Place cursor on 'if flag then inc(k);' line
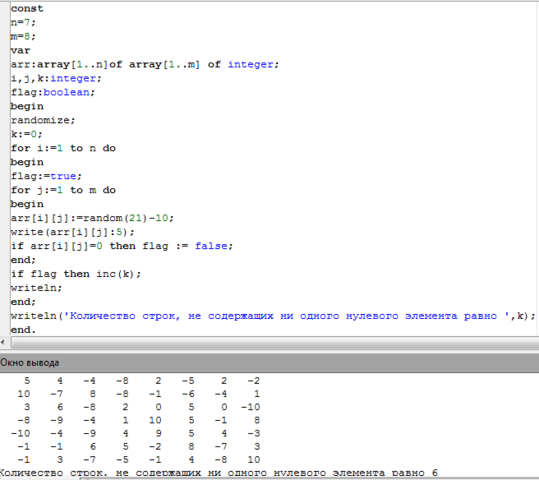Image resolution: width=539 pixels, height=480 pixels. coord(76,274)
